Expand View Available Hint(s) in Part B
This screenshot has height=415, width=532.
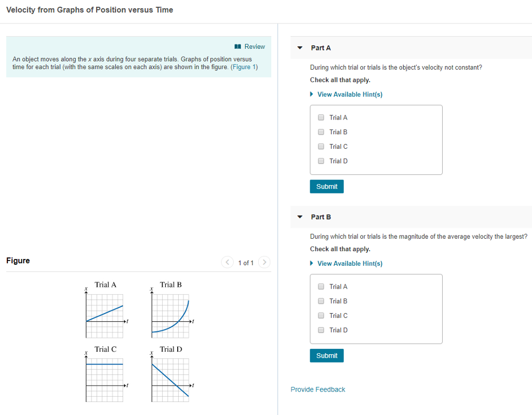coord(350,263)
